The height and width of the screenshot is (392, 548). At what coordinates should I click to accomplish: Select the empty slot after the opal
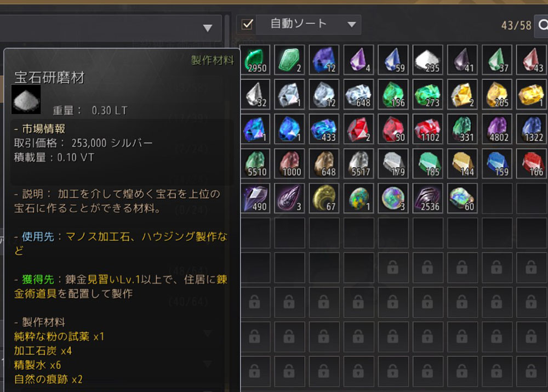click(x=496, y=198)
